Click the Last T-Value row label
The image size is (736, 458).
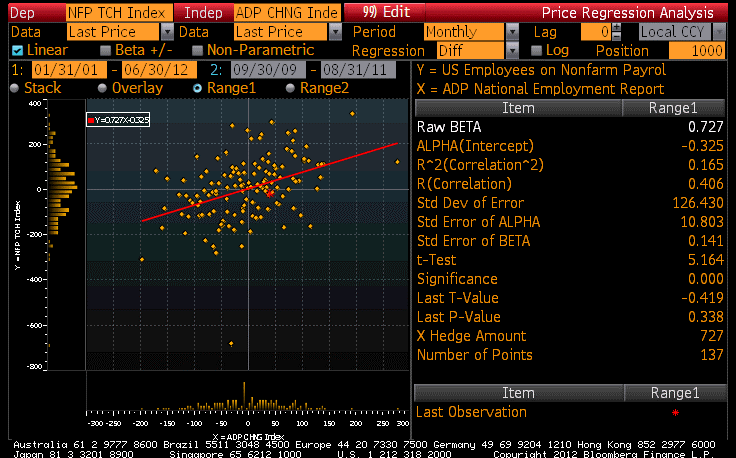pyautogui.click(x=458, y=298)
